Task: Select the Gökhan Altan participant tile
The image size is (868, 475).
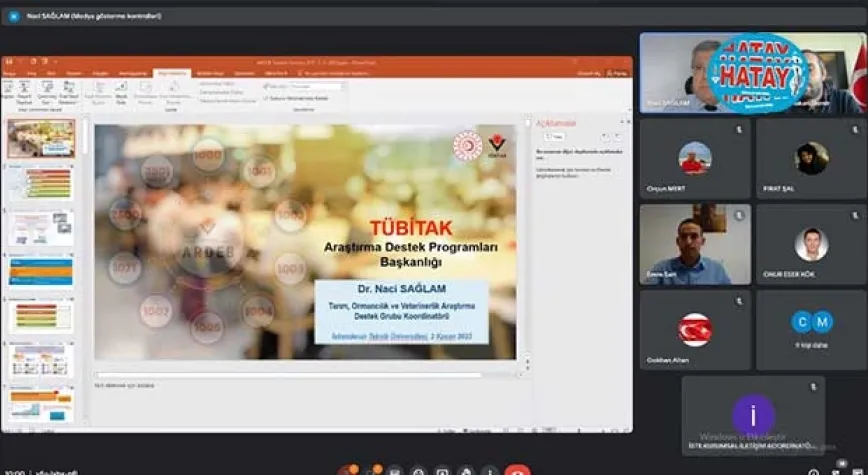Action: [695, 331]
